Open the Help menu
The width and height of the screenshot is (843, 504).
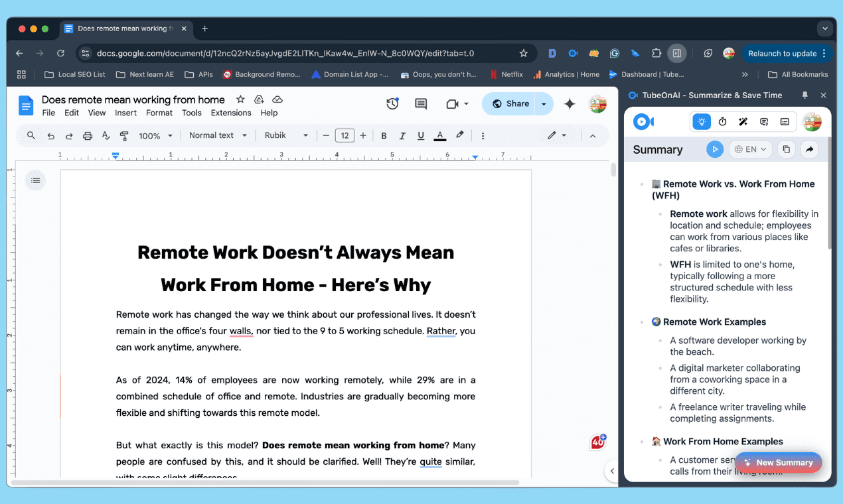[269, 113]
